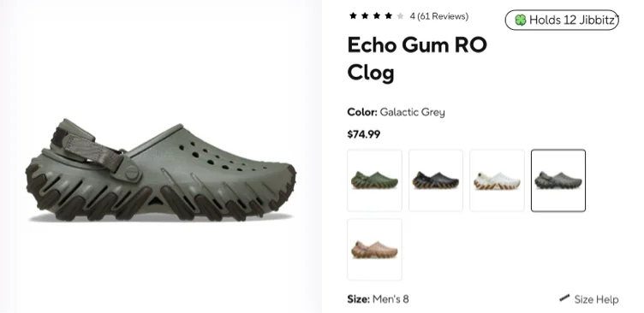
Task: Click the Color: Galactic Grey label
Action: pyautogui.click(x=396, y=112)
